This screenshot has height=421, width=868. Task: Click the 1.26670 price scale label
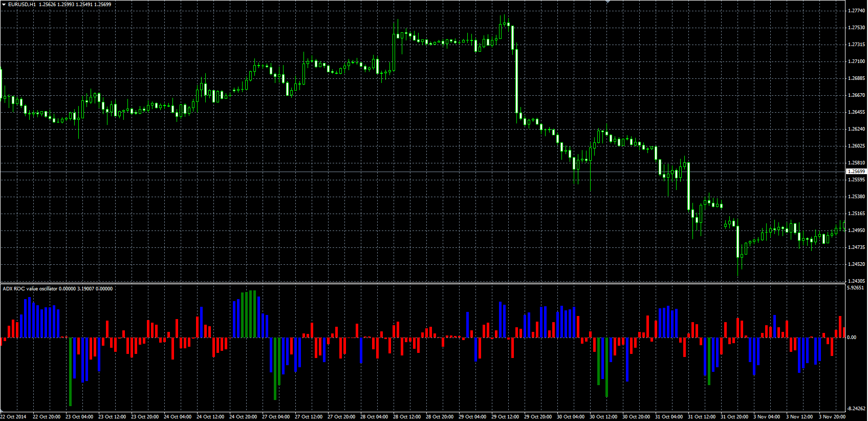coord(857,95)
